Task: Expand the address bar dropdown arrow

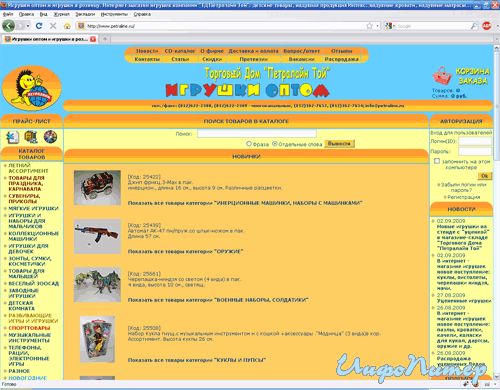Action: 377,26
